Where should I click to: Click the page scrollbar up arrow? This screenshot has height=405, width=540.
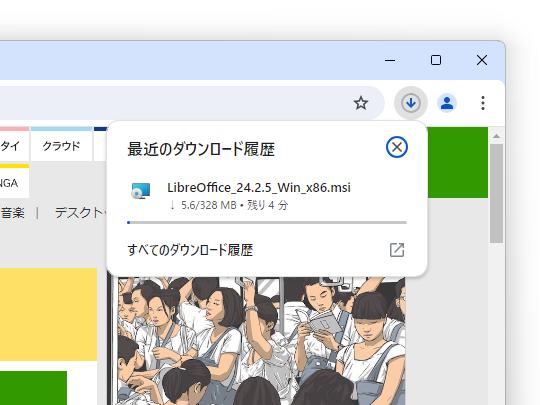(496, 136)
